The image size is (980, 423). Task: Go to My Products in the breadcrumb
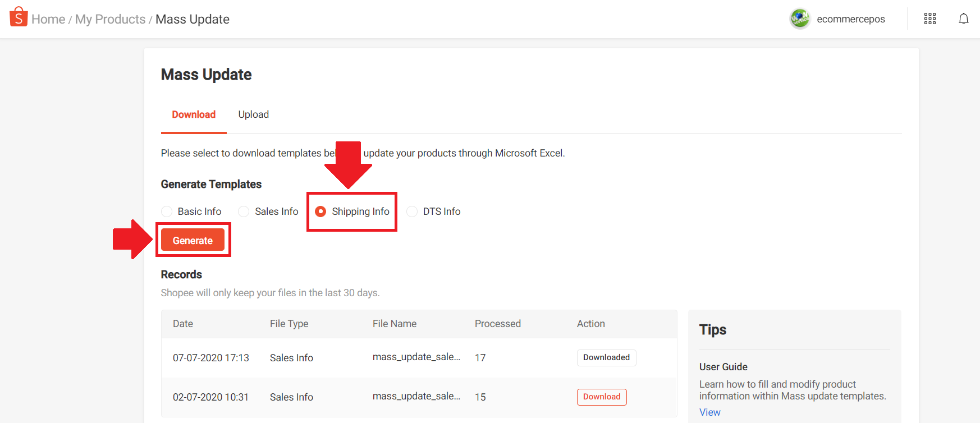[110, 19]
